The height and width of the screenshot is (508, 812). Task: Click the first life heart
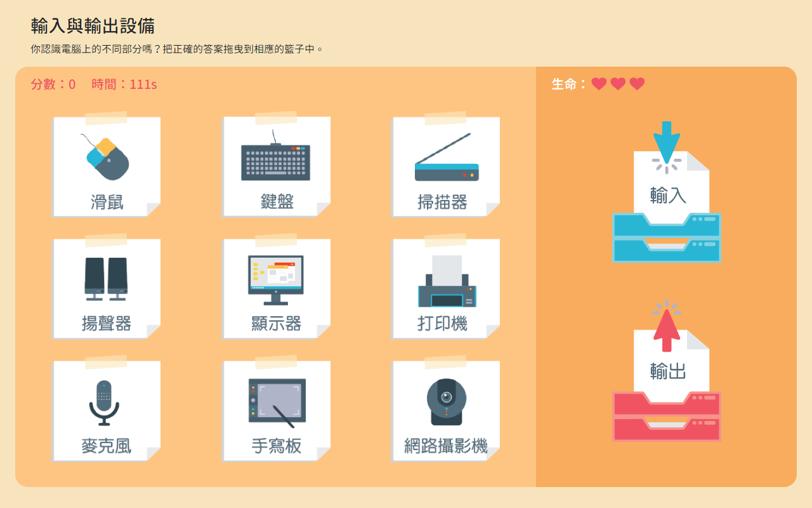coord(599,84)
